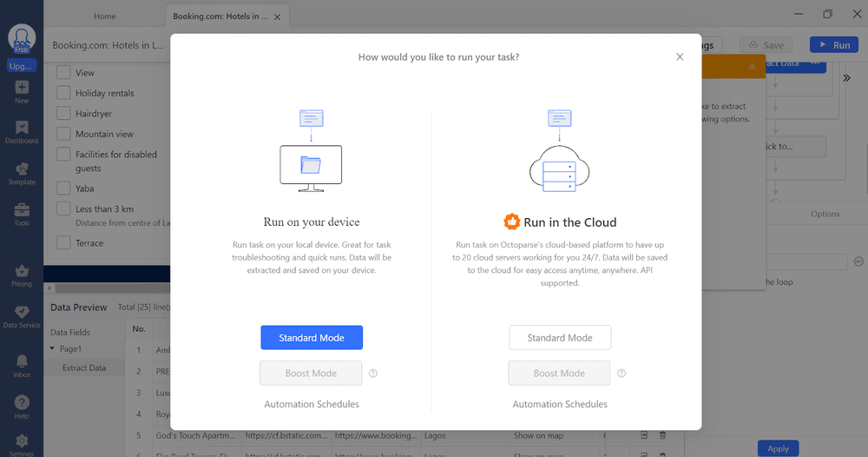This screenshot has height=457, width=868.
Task: Click the Run in the Cloud recommended badge
Action: pyautogui.click(x=511, y=222)
